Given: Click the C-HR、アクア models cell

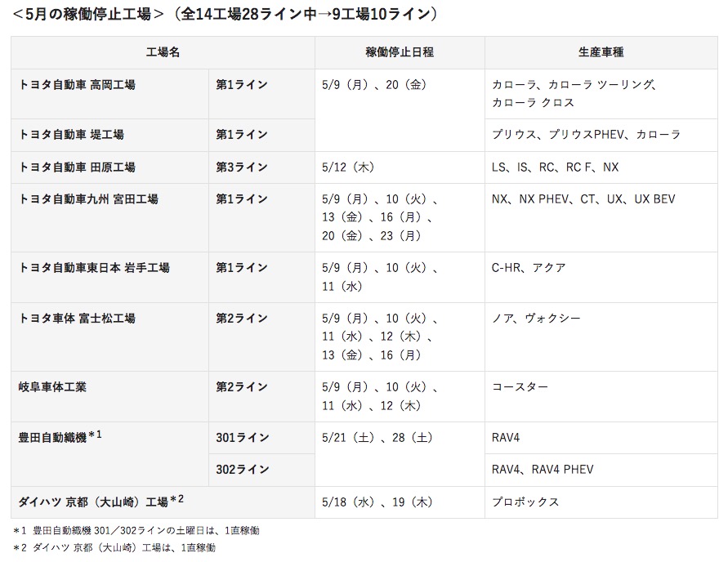Looking at the screenshot, I should 601,278.
